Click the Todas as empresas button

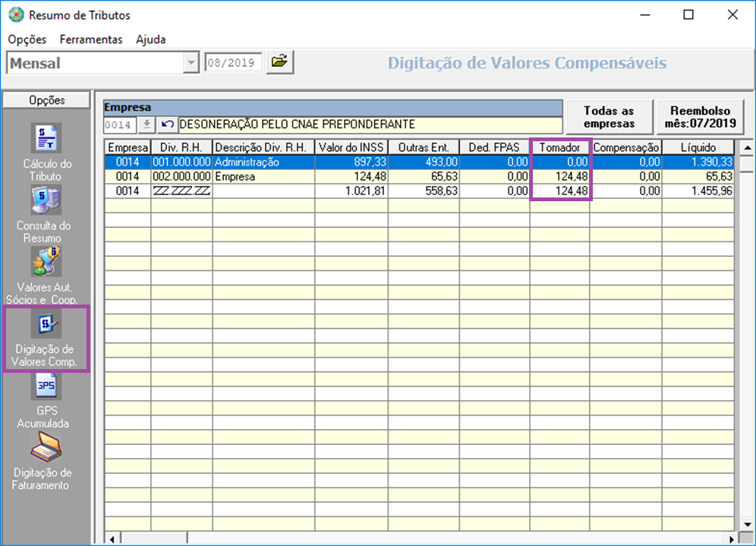[x=609, y=117]
